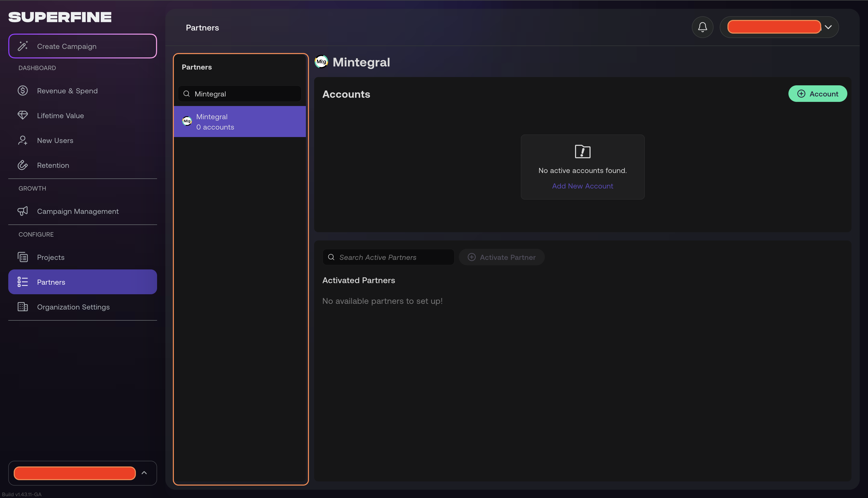Open notifications bell
Viewport: 868px width, 498px height.
[702, 27]
